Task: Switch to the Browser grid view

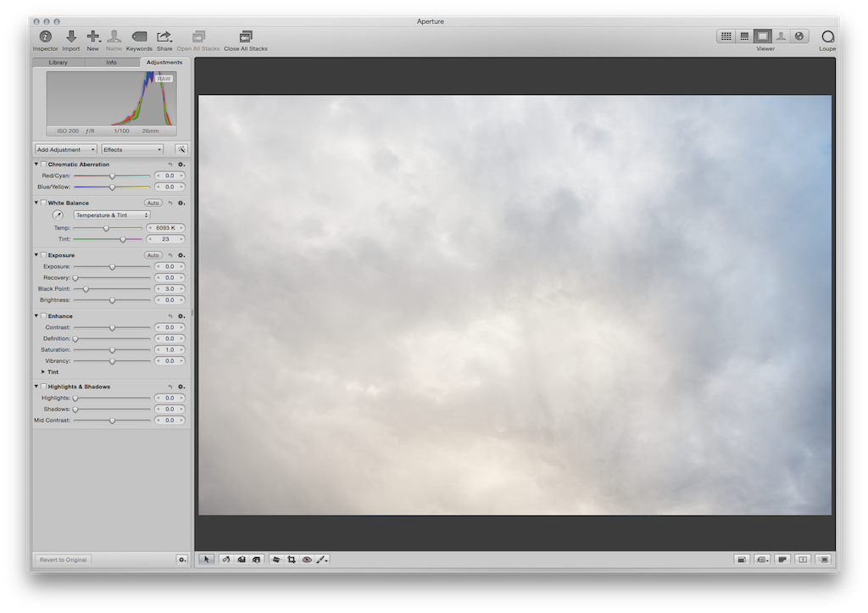Action: (x=726, y=36)
